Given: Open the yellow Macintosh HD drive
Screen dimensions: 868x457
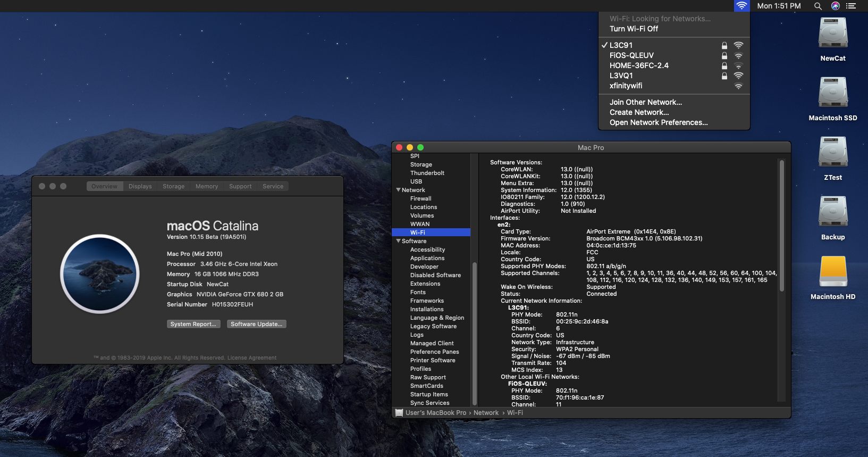Looking at the screenshot, I should (832, 272).
